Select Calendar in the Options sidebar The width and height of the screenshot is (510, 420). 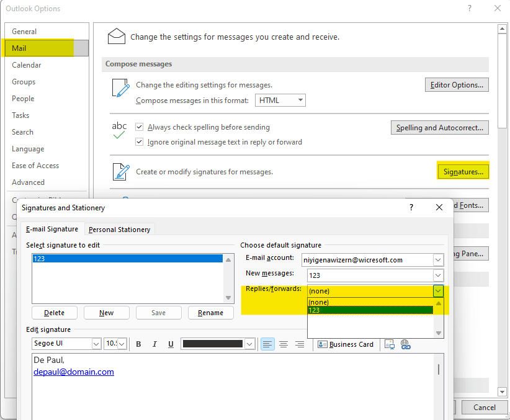pyautogui.click(x=27, y=65)
